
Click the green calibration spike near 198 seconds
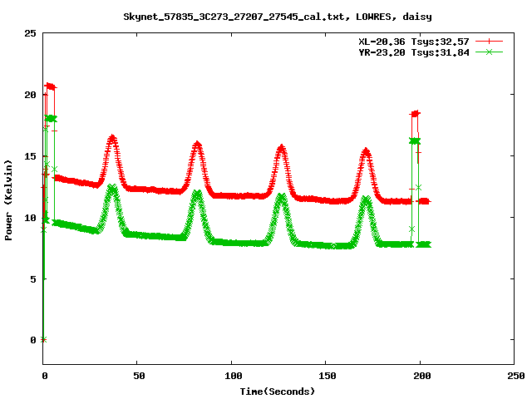415,140
